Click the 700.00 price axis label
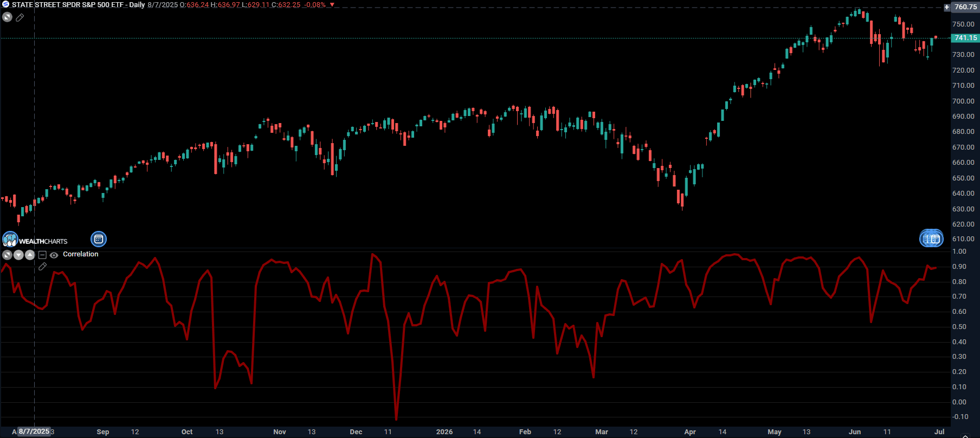This screenshot has height=438, width=980. coord(963,101)
